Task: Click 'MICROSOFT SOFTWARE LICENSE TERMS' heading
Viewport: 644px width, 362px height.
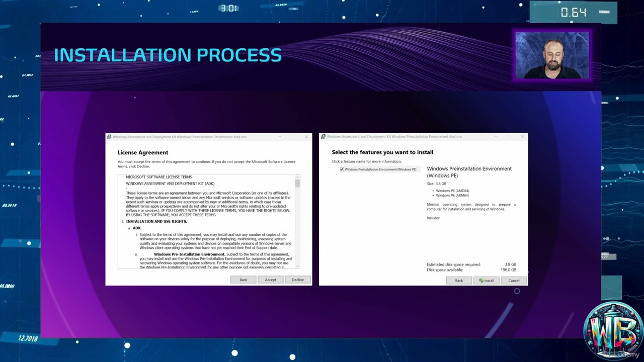Action: tap(159, 177)
